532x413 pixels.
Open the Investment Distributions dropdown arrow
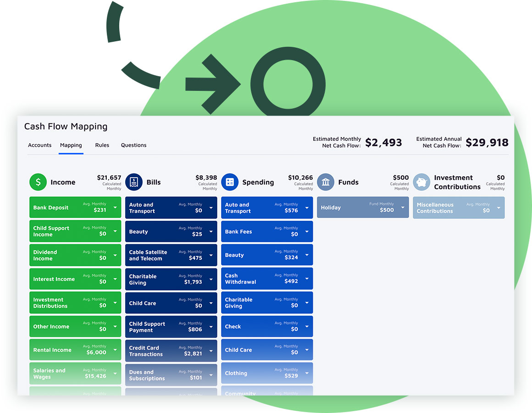pyautogui.click(x=116, y=303)
